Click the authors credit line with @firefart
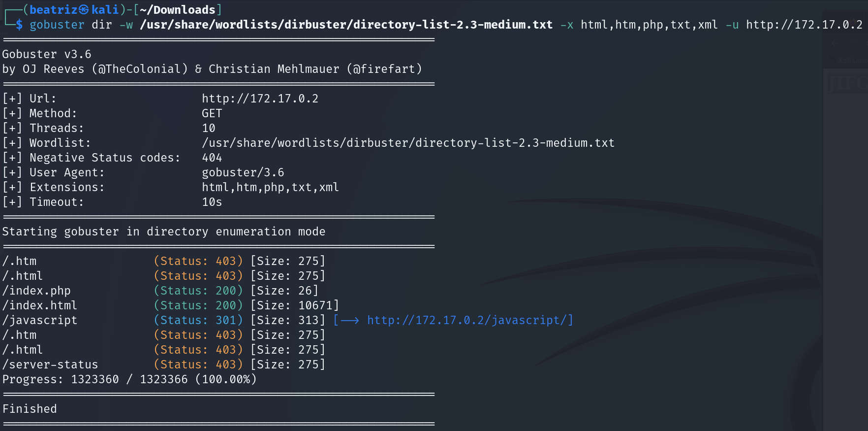The image size is (868, 431). pyautogui.click(x=212, y=69)
